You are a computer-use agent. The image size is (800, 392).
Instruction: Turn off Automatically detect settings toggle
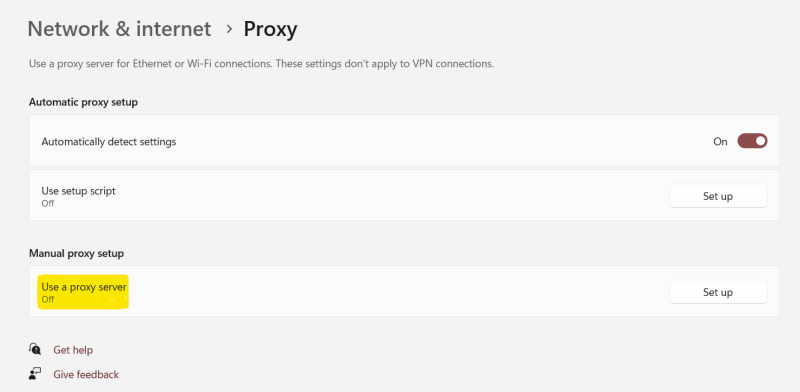pos(752,141)
